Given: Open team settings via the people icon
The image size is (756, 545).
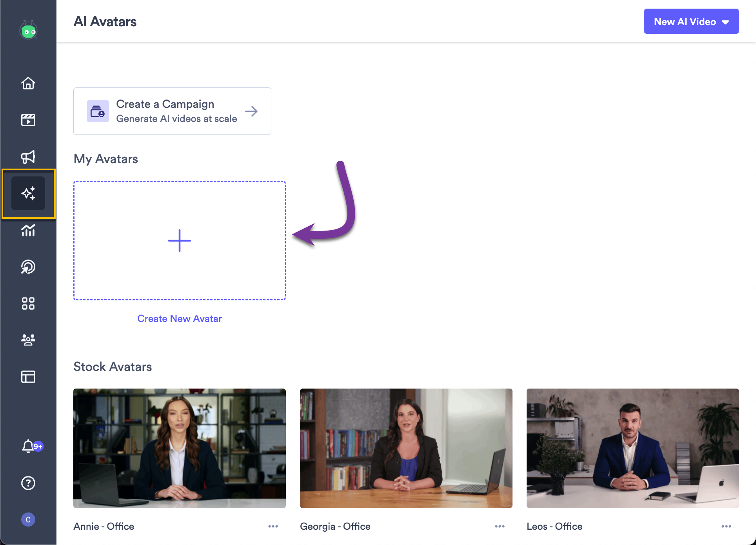Looking at the screenshot, I should click(x=28, y=340).
